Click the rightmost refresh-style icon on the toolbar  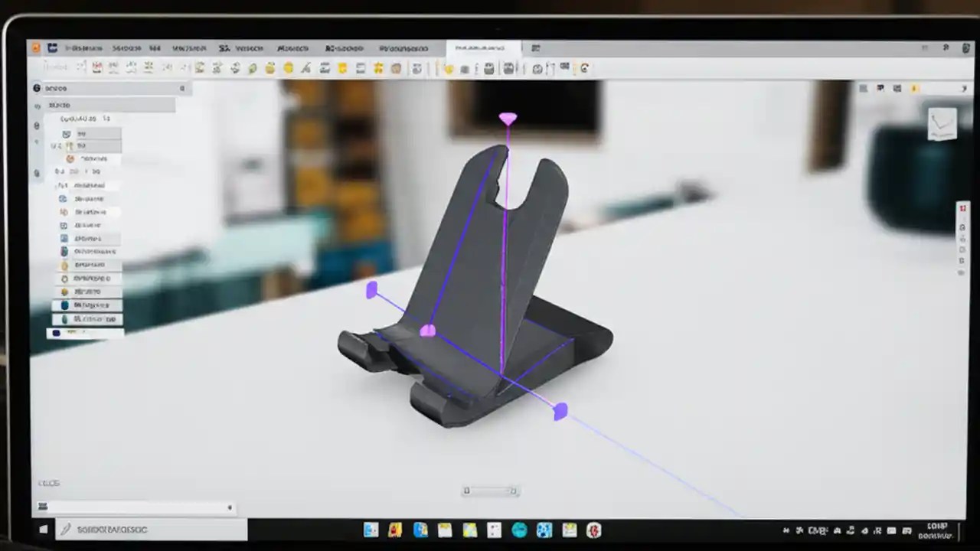pyautogui.click(x=584, y=68)
